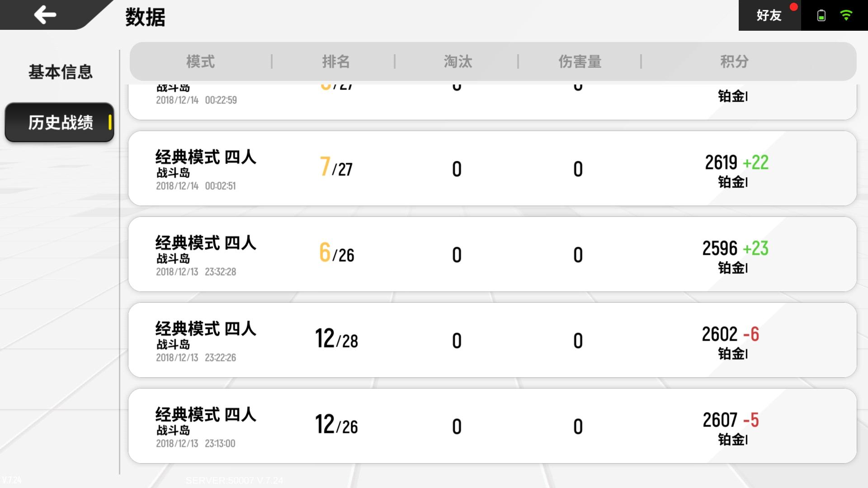
Task: Sort by the 模式 column header
Action: point(200,61)
